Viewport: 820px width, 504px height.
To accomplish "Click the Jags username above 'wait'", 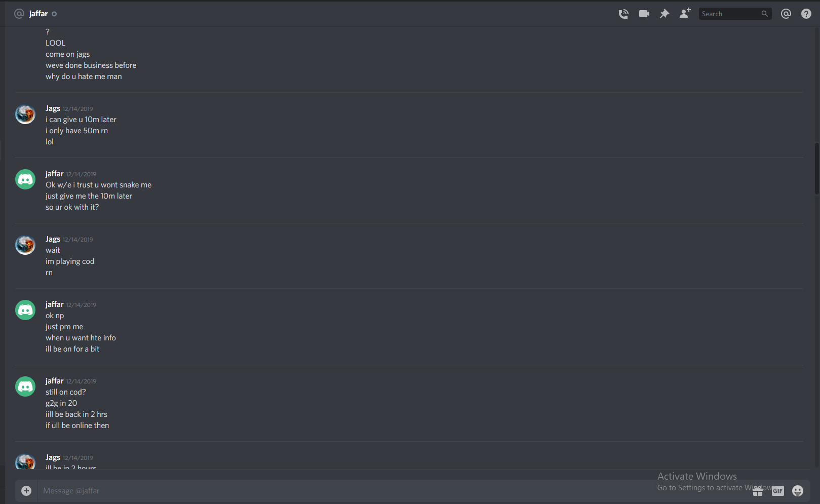I will (x=53, y=239).
